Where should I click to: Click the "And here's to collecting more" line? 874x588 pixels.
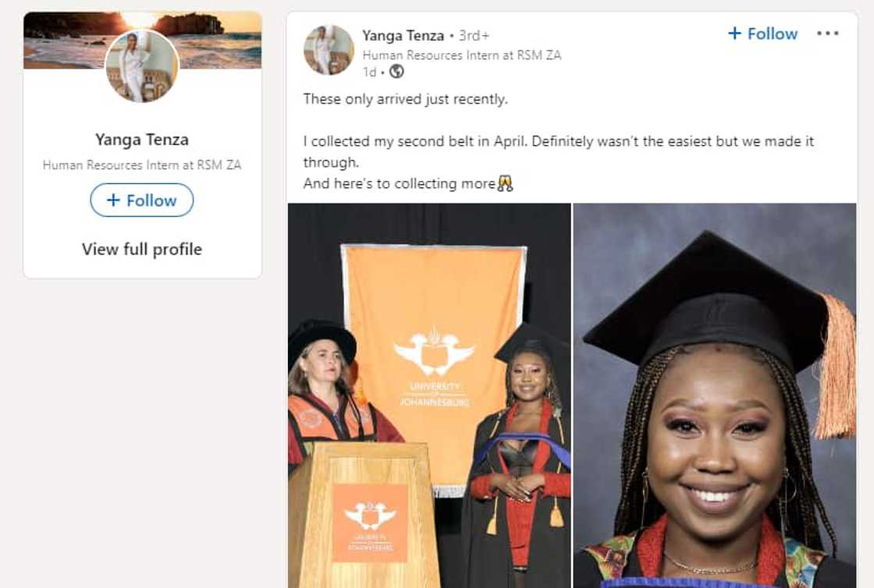point(399,184)
